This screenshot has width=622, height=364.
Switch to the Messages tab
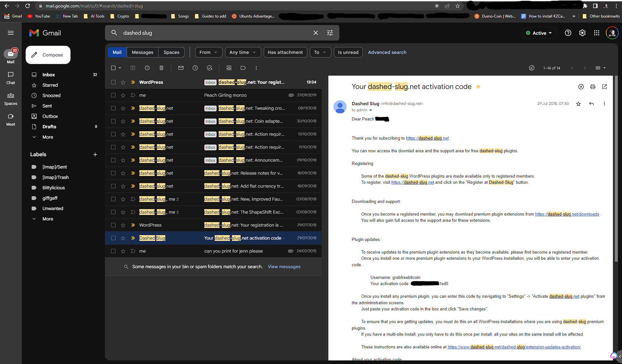(x=143, y=52)
